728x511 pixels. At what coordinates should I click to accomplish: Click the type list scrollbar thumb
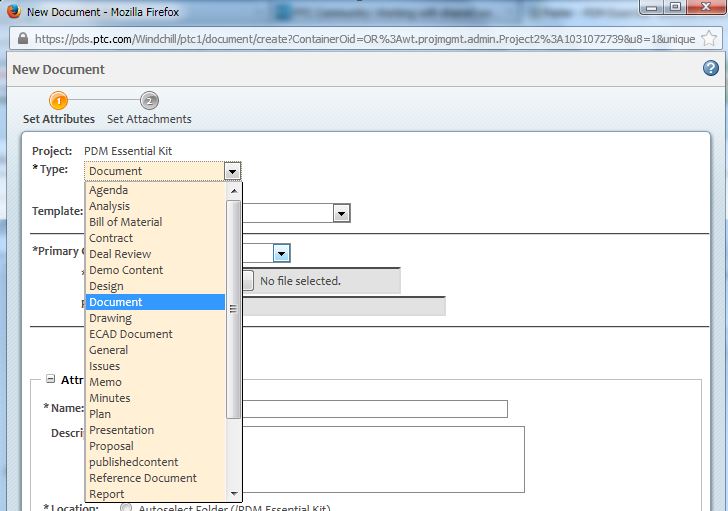(234, 309)
